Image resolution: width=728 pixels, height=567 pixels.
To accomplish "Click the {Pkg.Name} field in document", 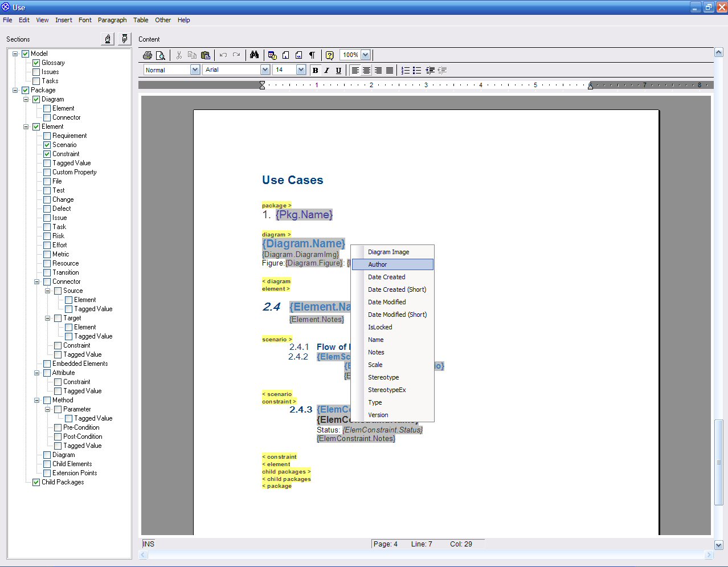I will click(x=304, y=215).
